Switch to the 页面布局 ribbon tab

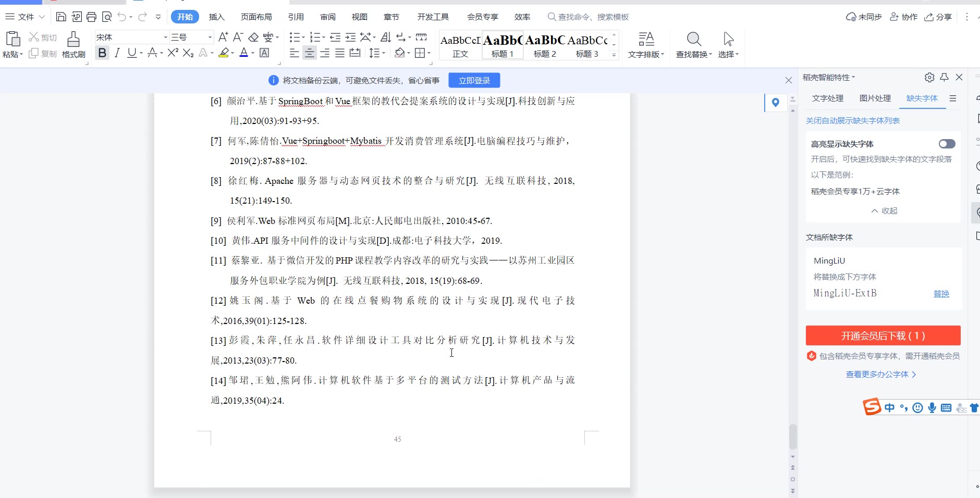256,17
